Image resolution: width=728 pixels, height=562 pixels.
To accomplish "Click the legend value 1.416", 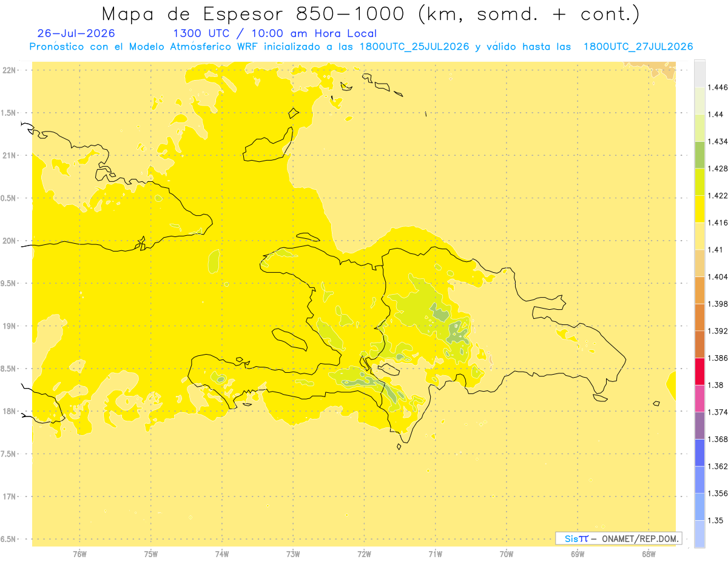I will click(x=718, y=222).
